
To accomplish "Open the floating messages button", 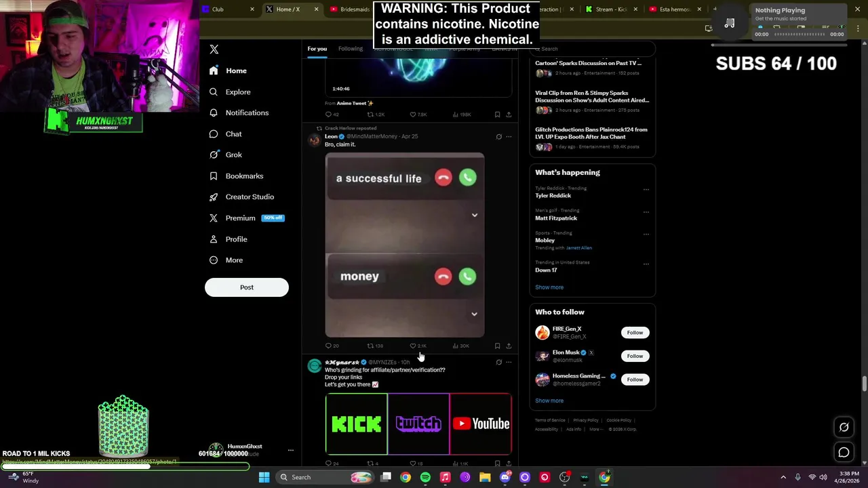I will (x=844, y=452).
